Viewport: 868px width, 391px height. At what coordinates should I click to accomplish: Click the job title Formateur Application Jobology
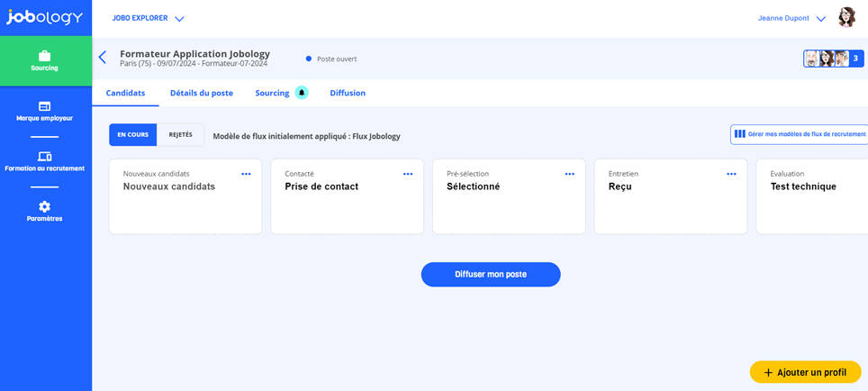tap(194, 54)
